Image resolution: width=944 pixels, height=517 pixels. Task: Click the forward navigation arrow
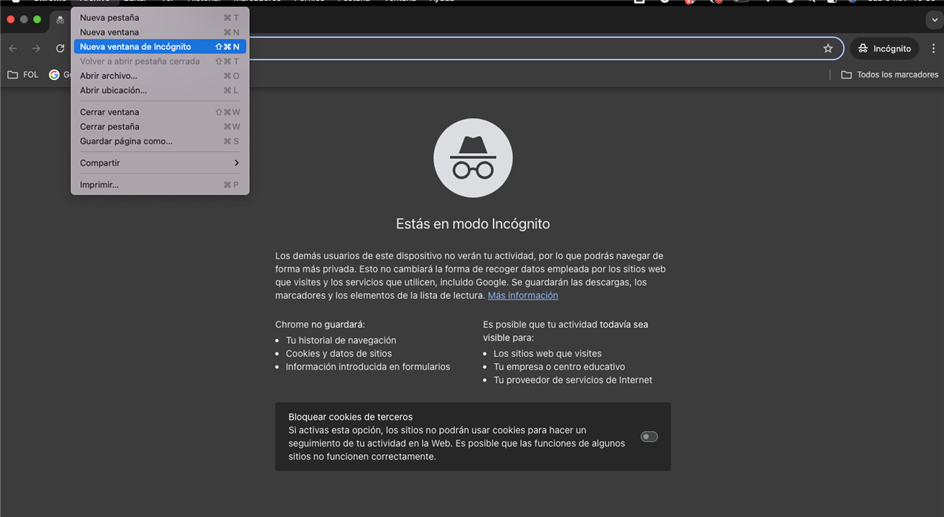tap(36, 48)
